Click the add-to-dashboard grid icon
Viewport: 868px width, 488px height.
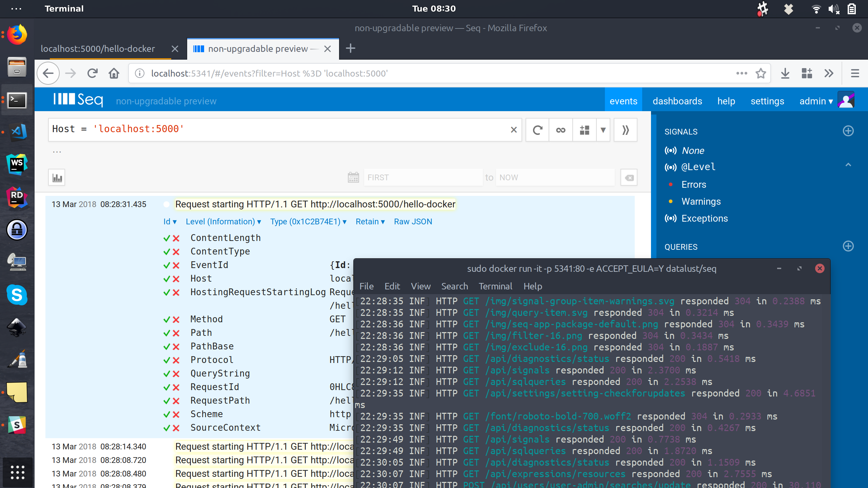click(x=585, y=130)
